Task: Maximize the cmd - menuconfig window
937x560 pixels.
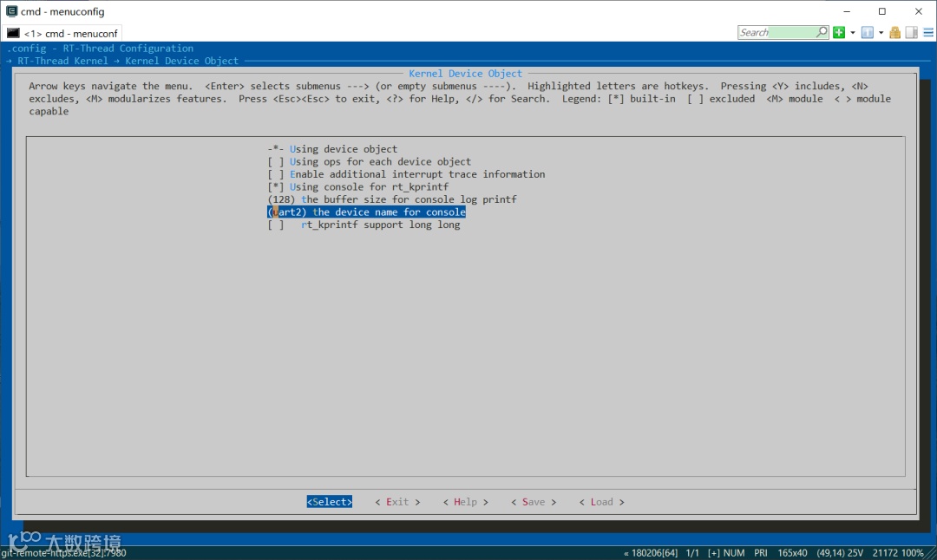Action: pos(882,11)
